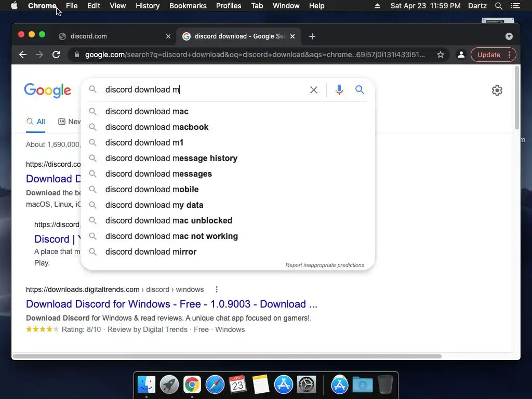Click the address bar URL
This screenshot has height=399, width=532.
pos(255,55)
